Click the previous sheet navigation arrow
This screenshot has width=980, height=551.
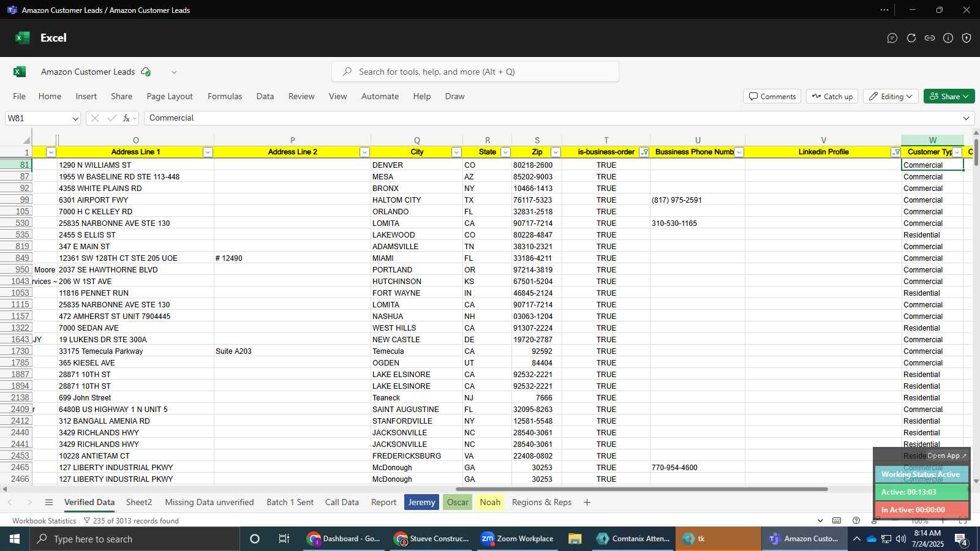point(10,502)
